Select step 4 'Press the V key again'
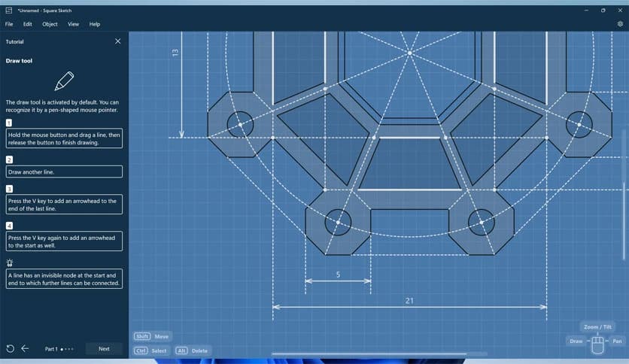 tap(64, 241)
